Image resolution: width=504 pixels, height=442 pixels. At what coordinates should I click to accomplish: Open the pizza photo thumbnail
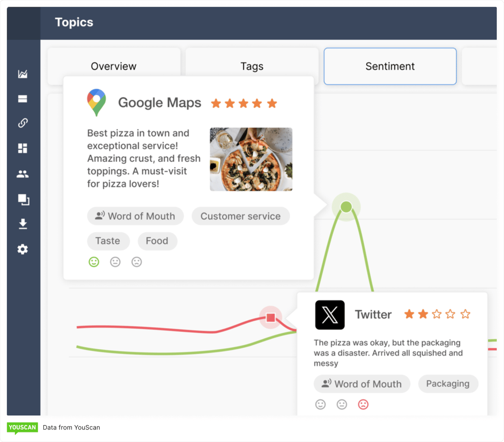click(251, 159)
